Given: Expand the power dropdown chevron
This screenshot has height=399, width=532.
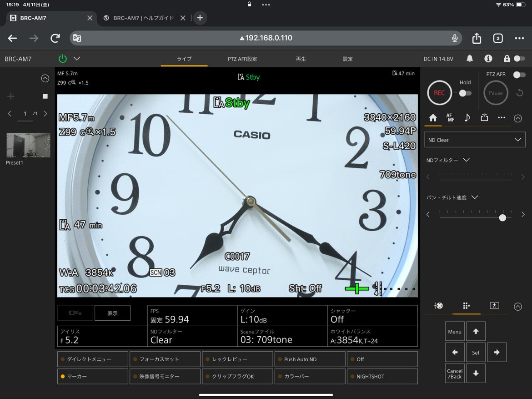Looking at the screenshot, I should (x=77, y=58).
